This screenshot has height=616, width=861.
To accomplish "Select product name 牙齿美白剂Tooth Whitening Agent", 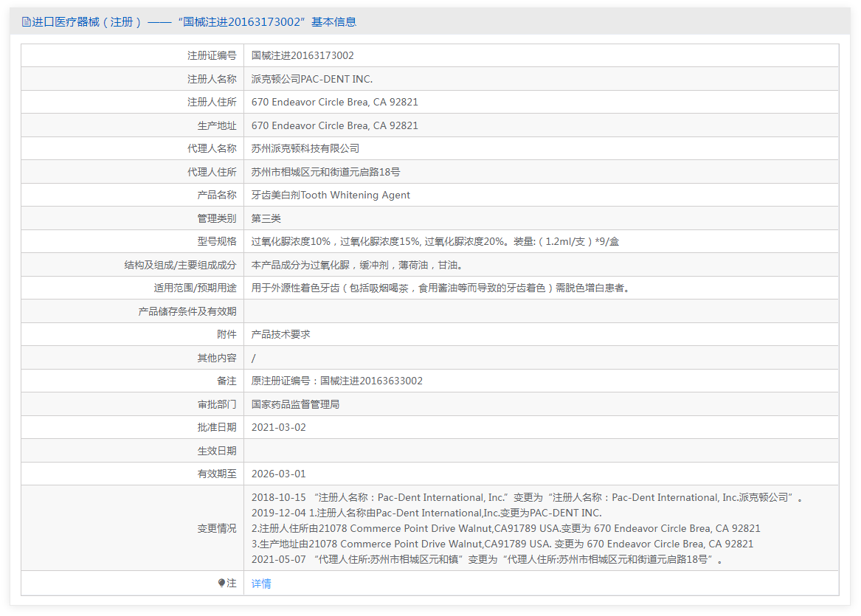I will (331, 195).
